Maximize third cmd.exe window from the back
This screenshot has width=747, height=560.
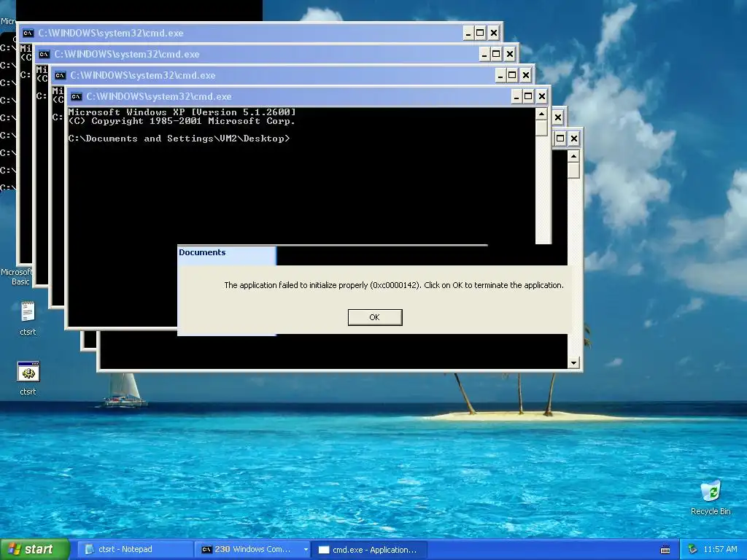point(512,75)
